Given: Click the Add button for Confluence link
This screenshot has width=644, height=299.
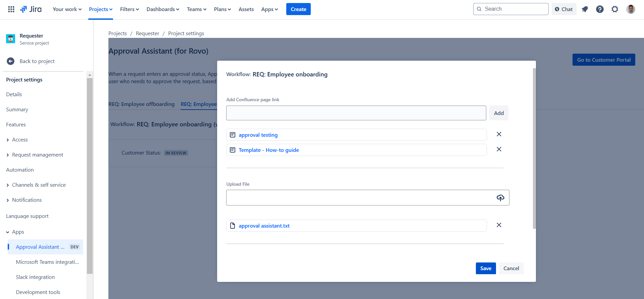Looking at the screenshot, I should click(x=499, y=113).
